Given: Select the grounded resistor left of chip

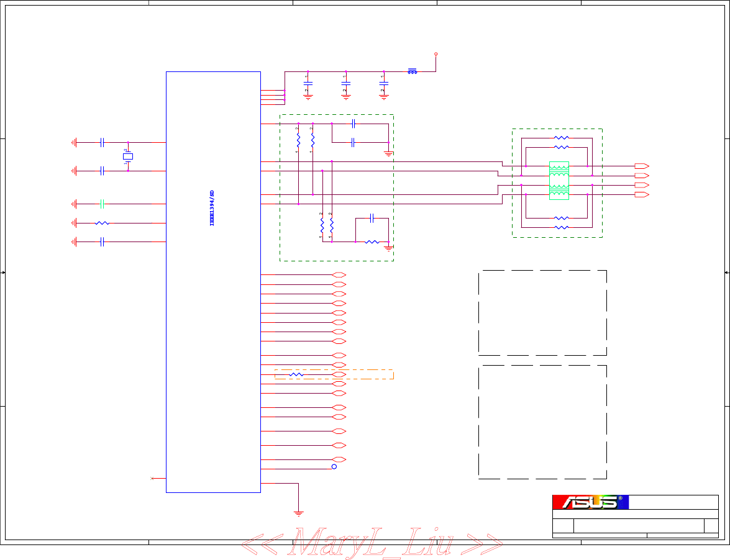Looking at the screenshot, I should [102, 224].
